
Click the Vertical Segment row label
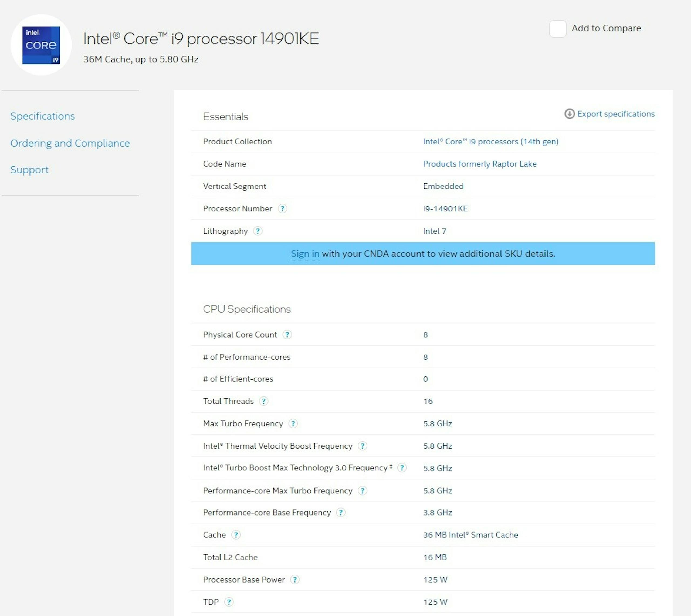234,186
